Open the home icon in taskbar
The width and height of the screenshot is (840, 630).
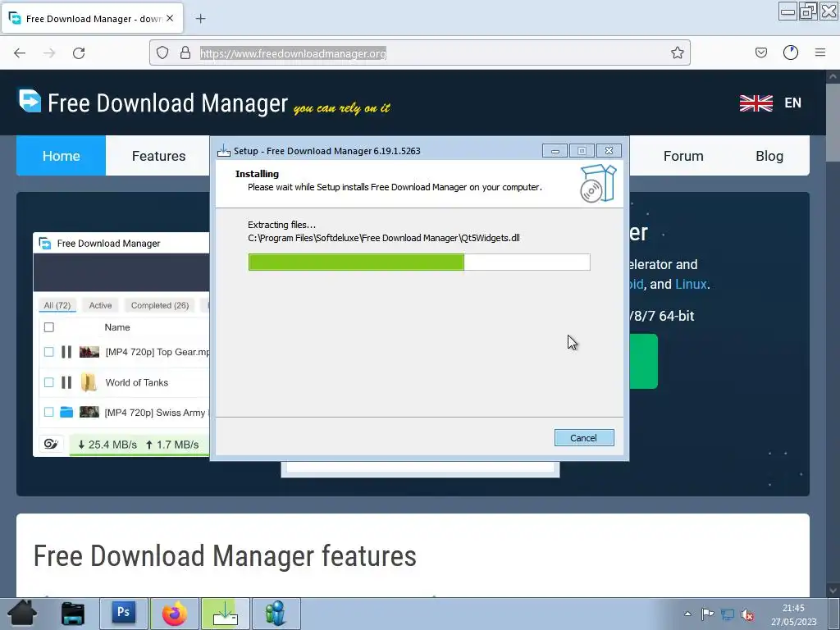pos(22,614)
